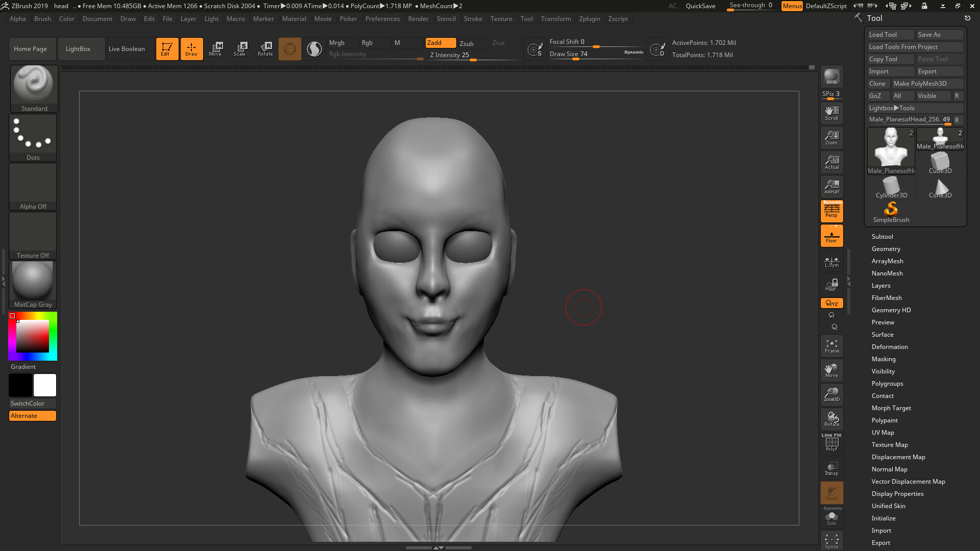Click the BPR render icon
The width and height of the screenshot is (980, 551).
tap(831, 77)
